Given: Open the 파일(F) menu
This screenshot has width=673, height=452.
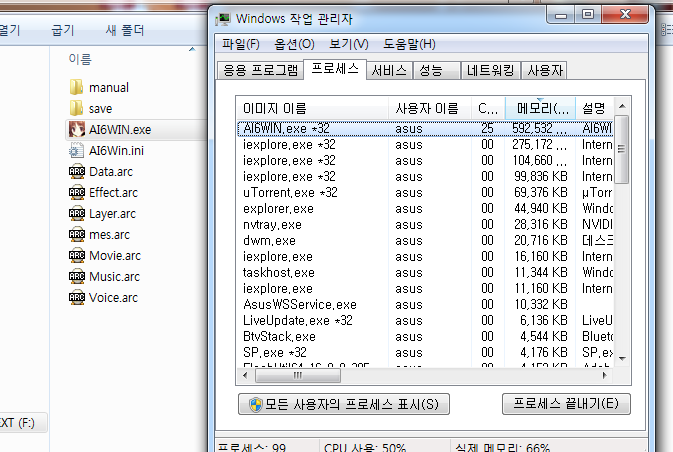Looking at the screenshot, I should (240, 44).
